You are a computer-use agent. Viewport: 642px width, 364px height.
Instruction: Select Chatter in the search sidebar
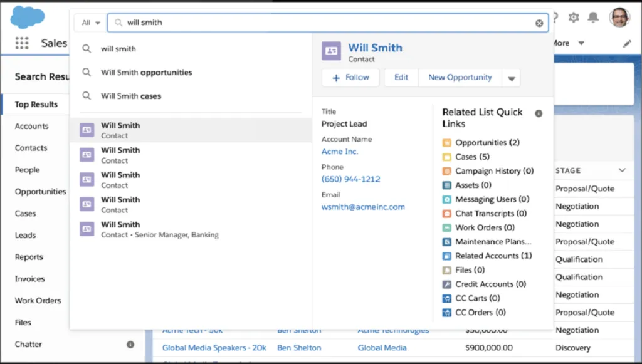[x=28, y=345]
